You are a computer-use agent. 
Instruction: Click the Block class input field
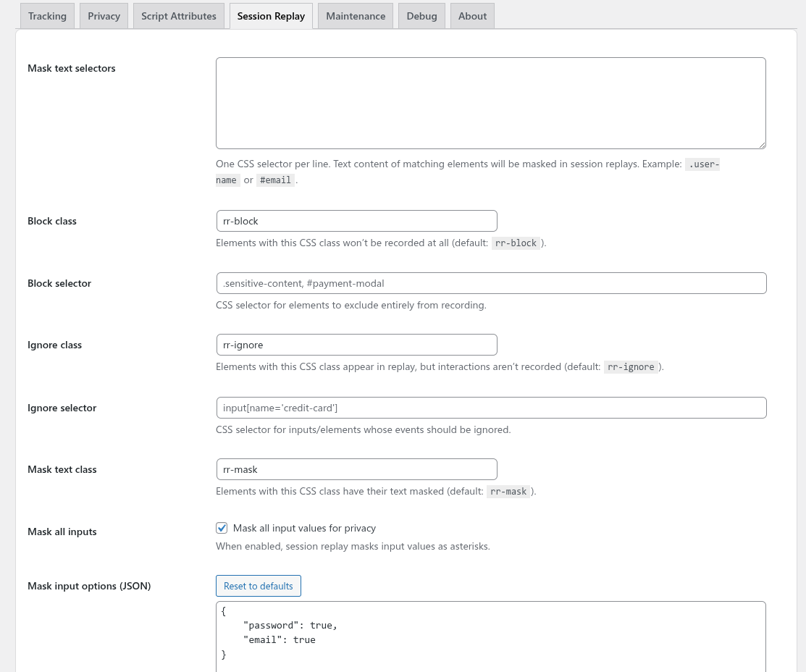pos(357,221)
